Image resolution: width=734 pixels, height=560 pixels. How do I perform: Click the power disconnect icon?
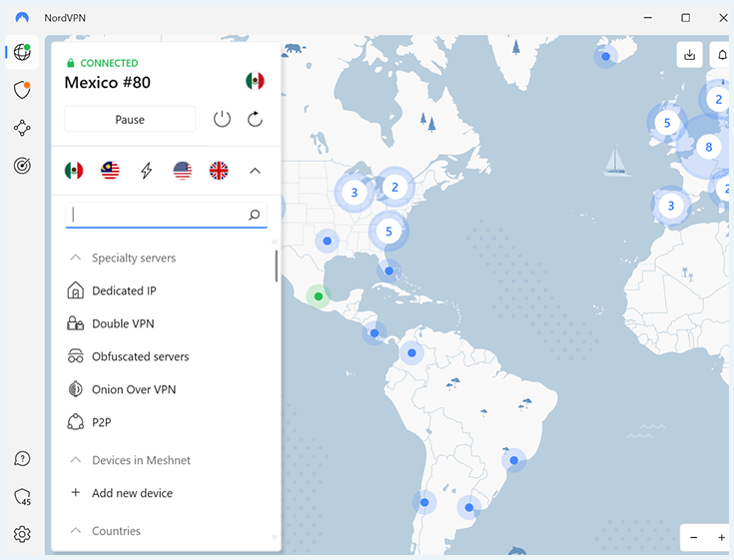click(222, 119)
